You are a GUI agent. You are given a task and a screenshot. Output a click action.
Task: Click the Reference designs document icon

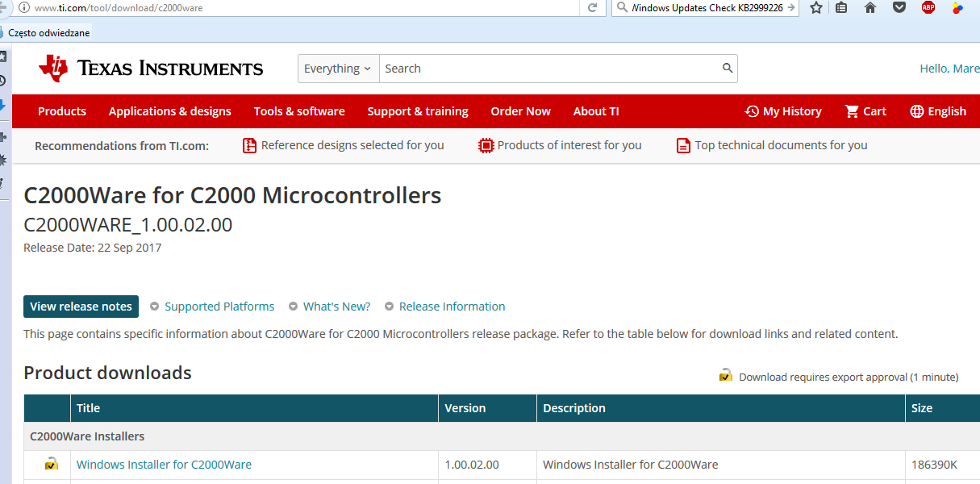[x=249, y=145]
